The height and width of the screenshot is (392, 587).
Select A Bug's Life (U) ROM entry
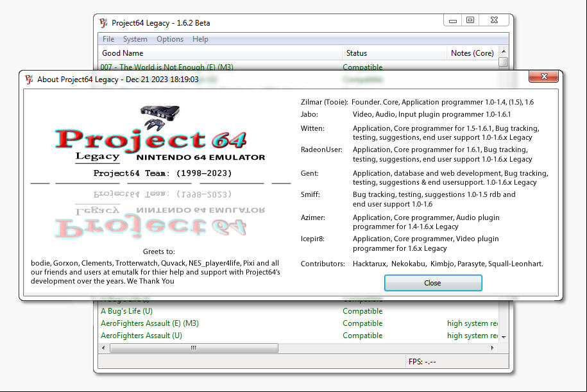pos(126,311)
